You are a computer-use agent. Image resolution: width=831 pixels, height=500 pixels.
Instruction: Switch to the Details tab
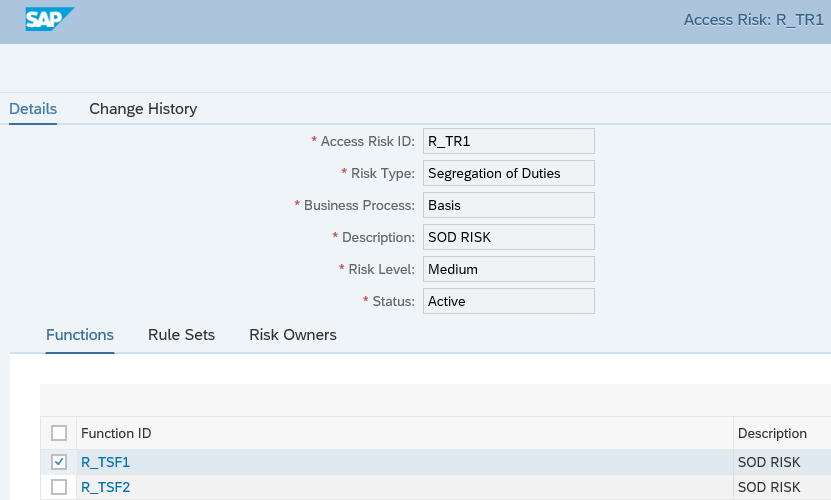(x=33, y=109)
